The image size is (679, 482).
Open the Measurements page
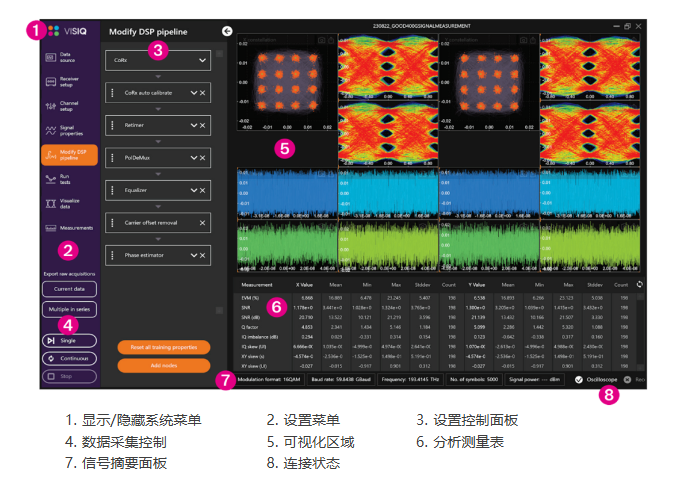(x=69, y=228)
